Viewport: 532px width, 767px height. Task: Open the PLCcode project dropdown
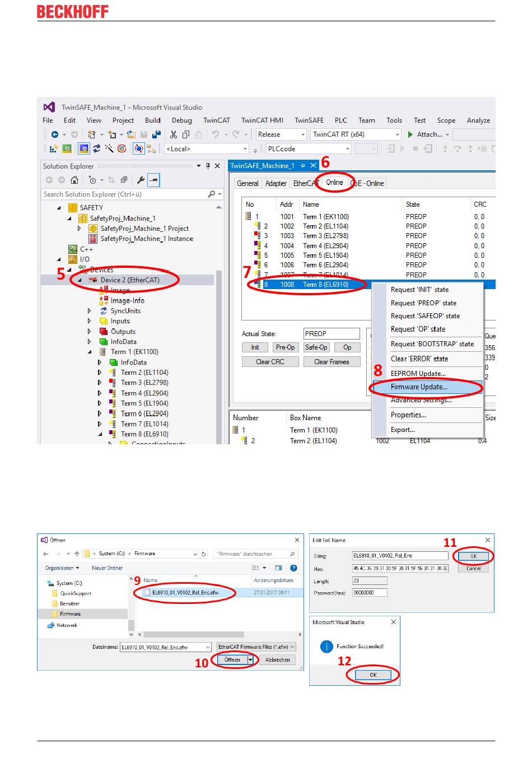[348, 148]
